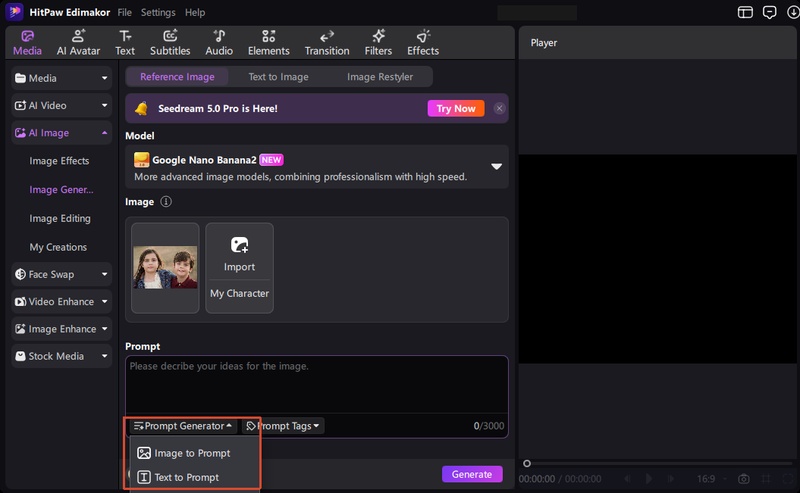800x493 pixels.
Task: Click the download icon in title bar
Action: [793, 12]
